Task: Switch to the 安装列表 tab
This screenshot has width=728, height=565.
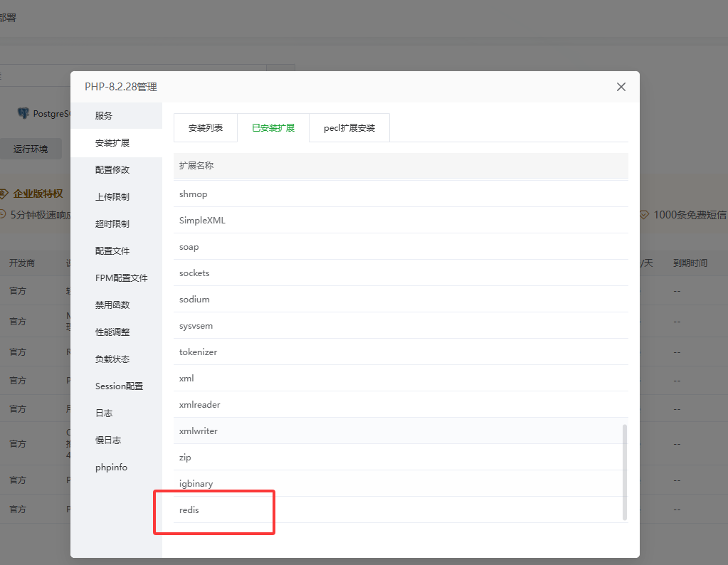Action: pos(206,128)
